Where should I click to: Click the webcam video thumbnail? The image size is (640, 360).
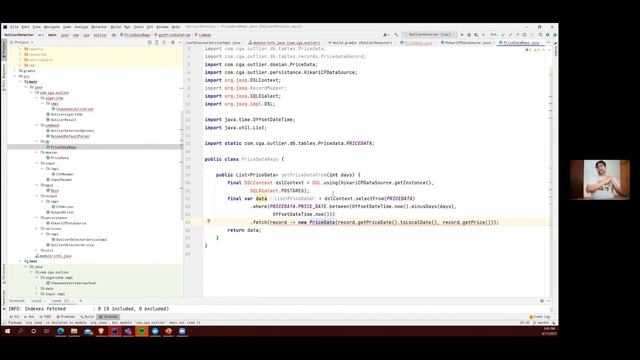(x=600, y=180)
